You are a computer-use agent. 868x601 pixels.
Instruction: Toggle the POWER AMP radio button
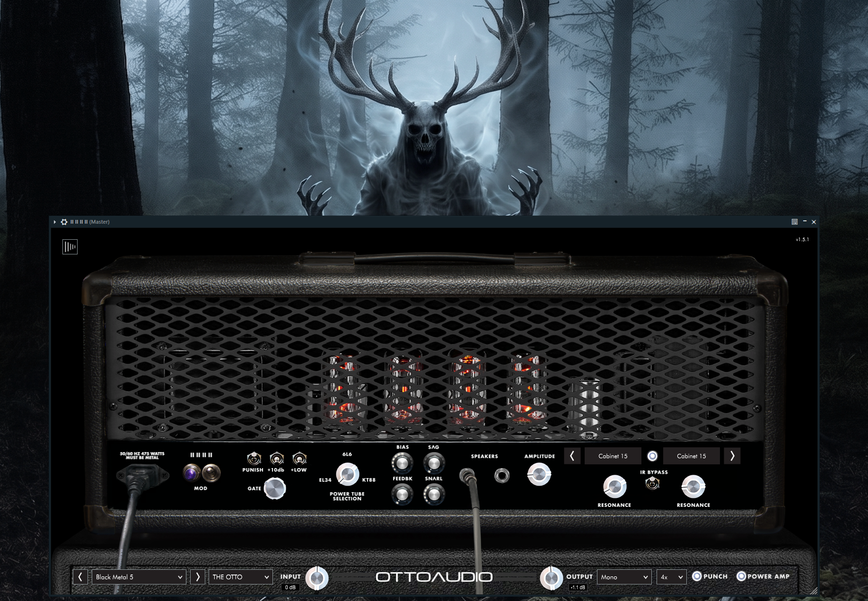741,576
